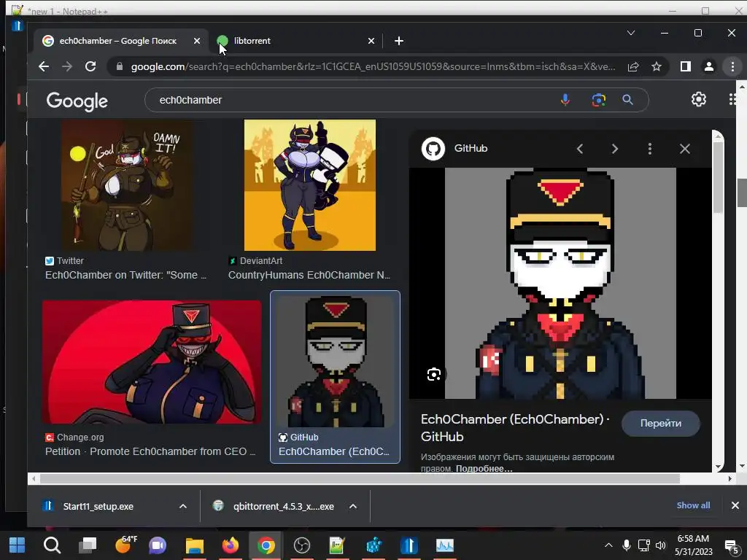Open the Twitter Ech0Chamber image result
747x560 pixels.
point(127,185)
